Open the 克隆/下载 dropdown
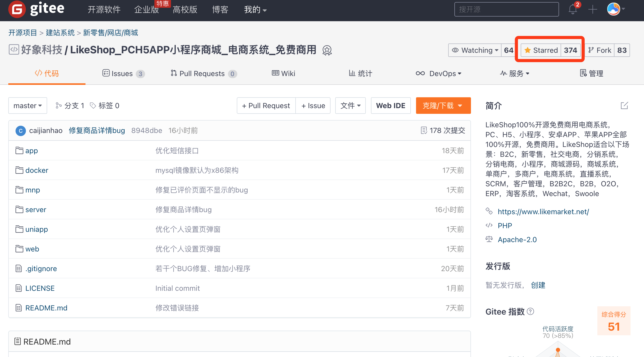Viewport: 644px width, 357px height. [x=443, y=106]
